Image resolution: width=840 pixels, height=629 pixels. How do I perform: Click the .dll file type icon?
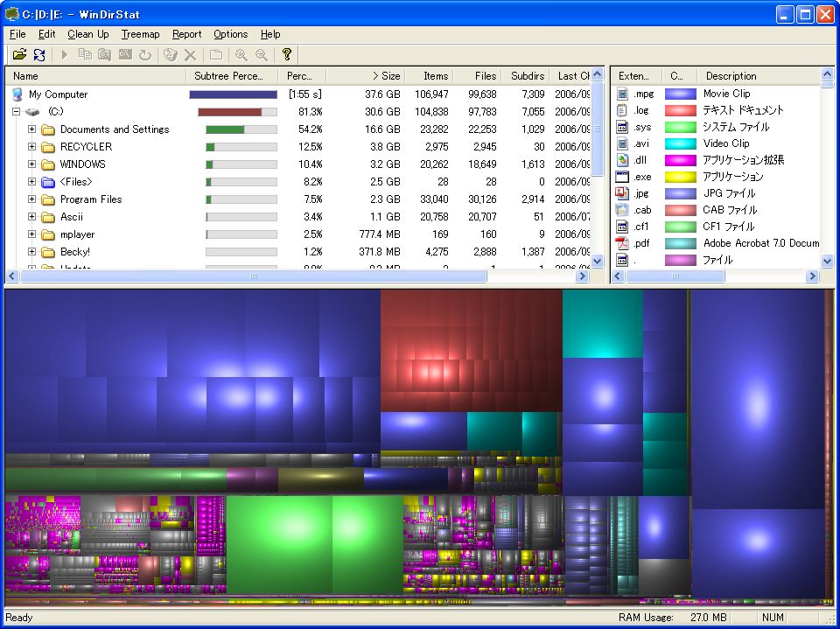pos(622,160)
